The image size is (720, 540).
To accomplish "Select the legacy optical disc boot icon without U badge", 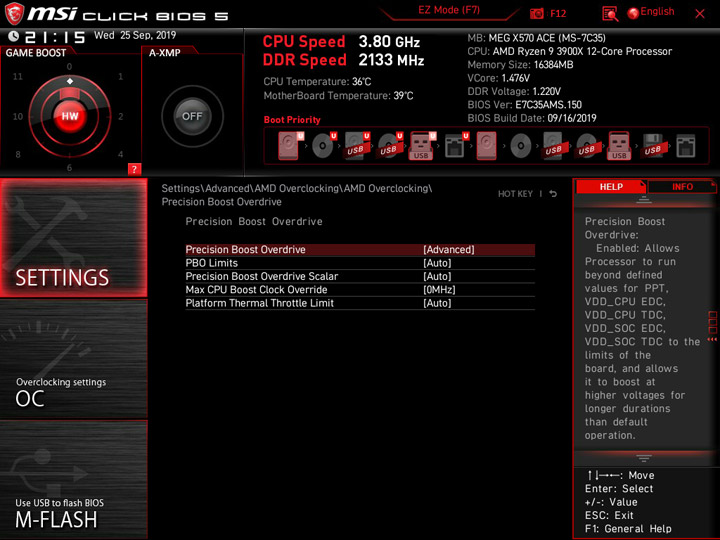I will click(x=521, y=146).
